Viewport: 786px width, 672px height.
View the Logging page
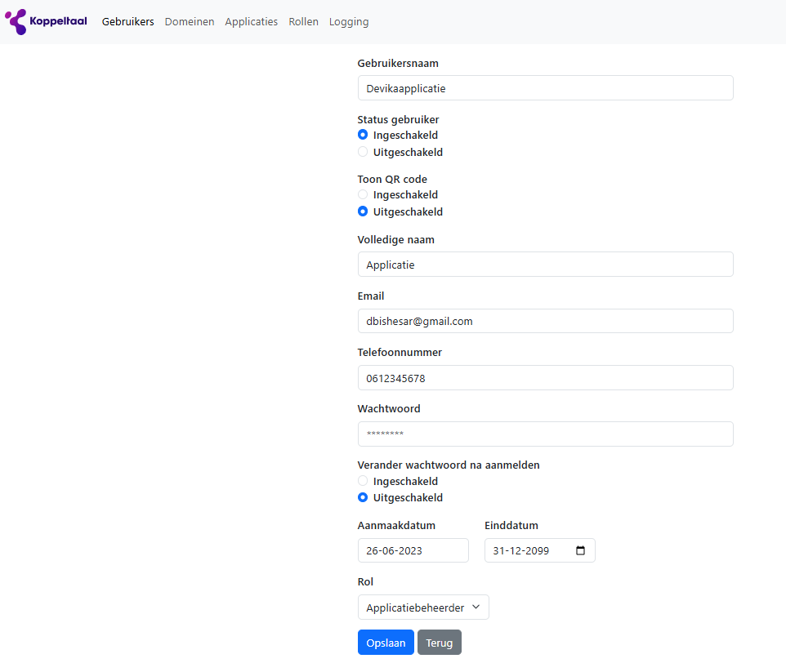point(349,22)
